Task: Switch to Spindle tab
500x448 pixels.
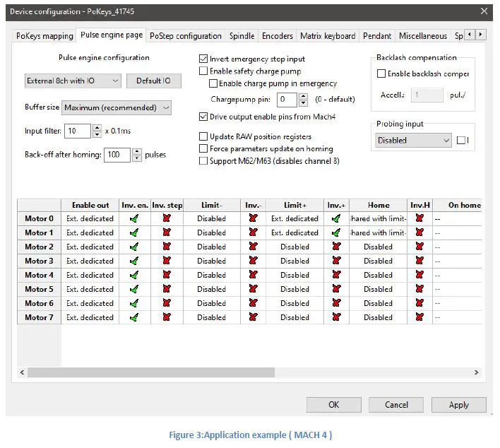Action: tap(242, 36)
